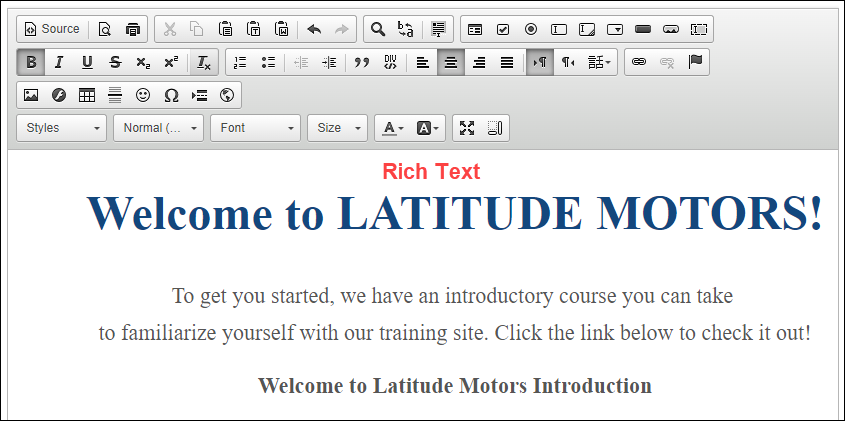The image size is (845, 421).
Task: Click the Print icon
Action: click(x=133, y=29)
